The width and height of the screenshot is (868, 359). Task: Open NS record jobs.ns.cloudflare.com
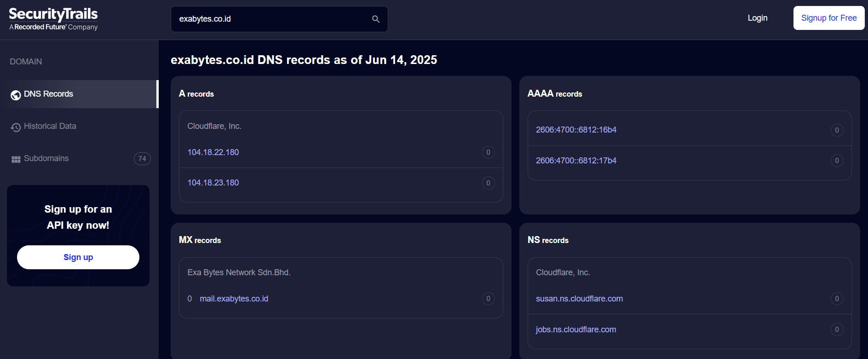tap(576, 330)
